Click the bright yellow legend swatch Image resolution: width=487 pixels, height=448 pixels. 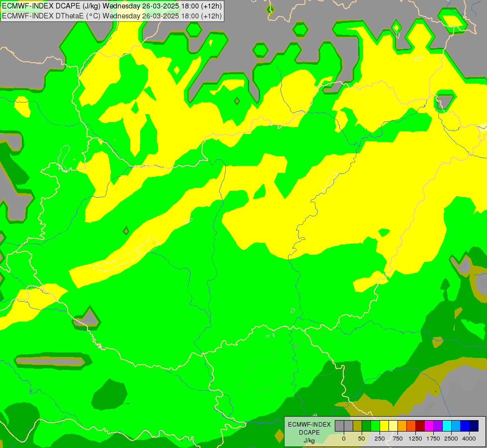click(384, 426)
